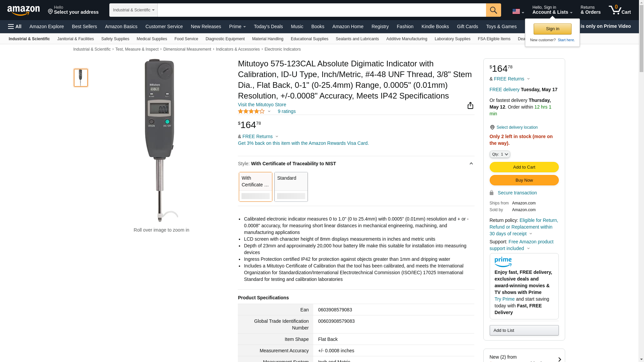Visit the Mitutoyo Store link
The height and width of the screenshot is (362, 644).
(x=262, y=105)
